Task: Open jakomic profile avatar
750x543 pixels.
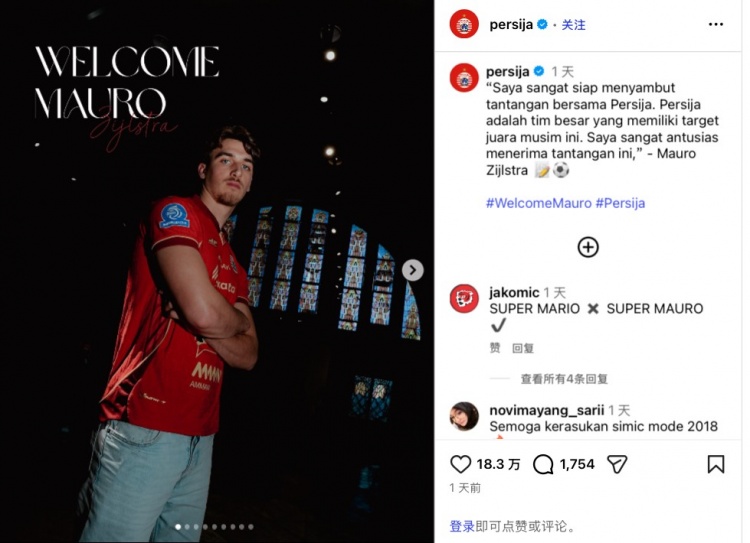Action: tap(464, 299)
